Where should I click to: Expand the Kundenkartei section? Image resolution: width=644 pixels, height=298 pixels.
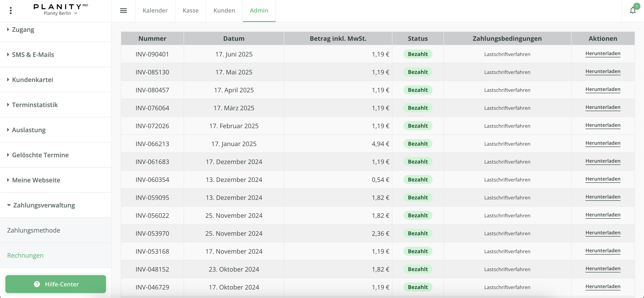click(32, 80)
